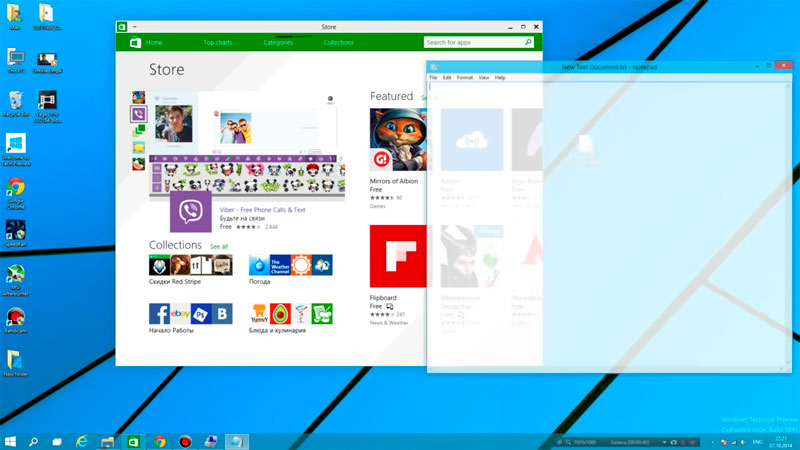Select the Max user folder on desktop
The height and width of the screenshot is (450, 800).
14,16
